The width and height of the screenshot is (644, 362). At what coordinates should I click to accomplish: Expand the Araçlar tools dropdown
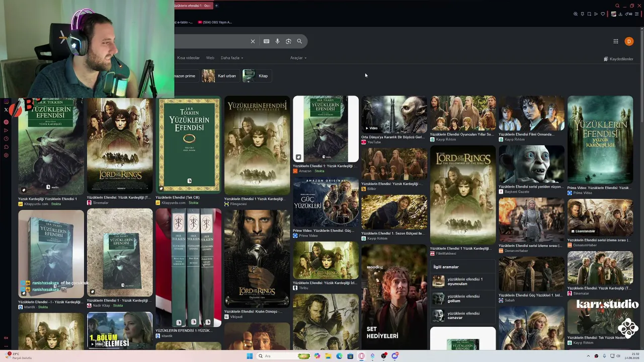[x=298, y=58]
